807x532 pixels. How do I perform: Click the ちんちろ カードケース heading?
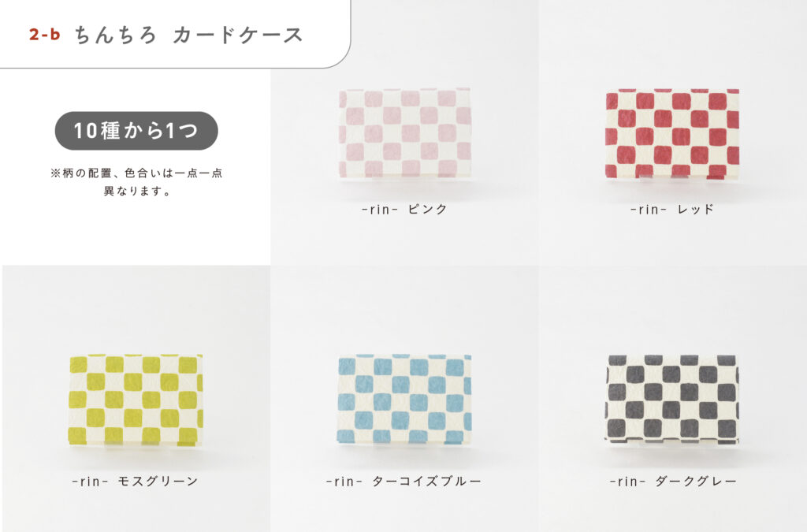pos(188,35)
